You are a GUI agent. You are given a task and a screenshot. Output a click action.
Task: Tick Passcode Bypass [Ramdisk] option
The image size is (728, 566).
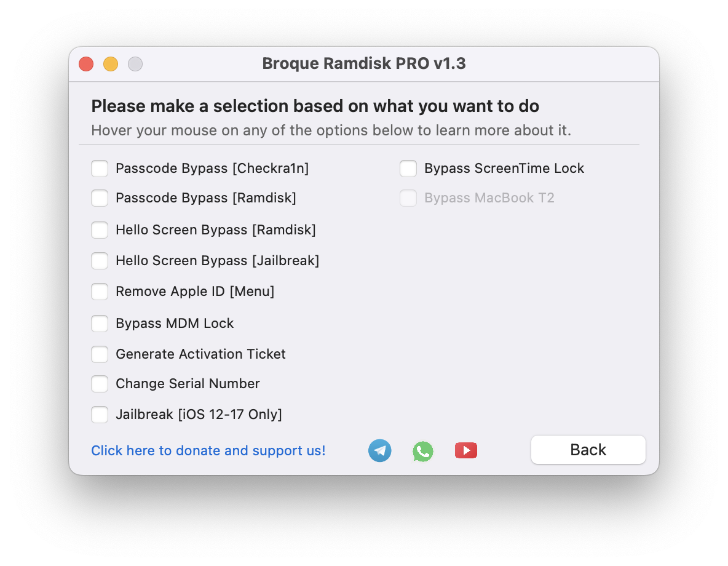coord(100,198)
